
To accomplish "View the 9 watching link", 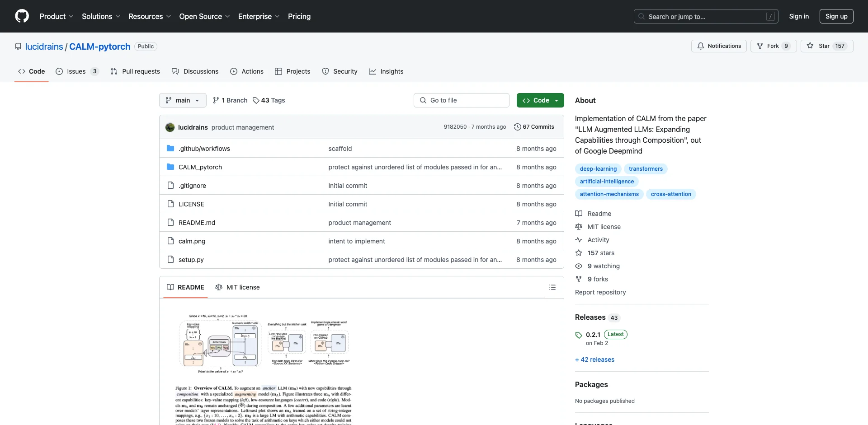I will pos(598,266).
